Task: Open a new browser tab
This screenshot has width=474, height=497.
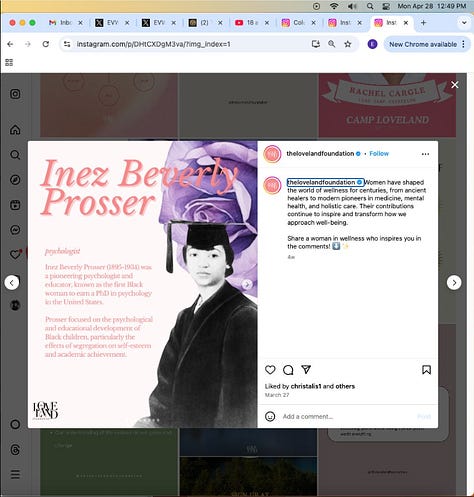Action: (423, 23)
